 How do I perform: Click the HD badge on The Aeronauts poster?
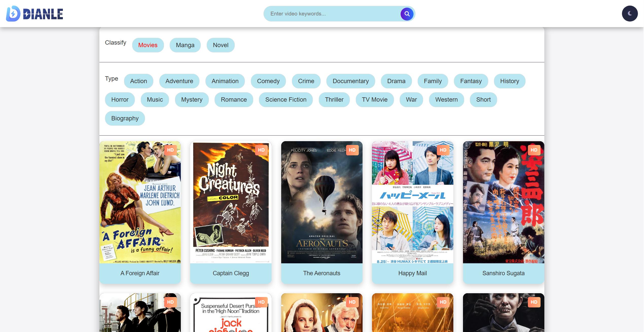click(352, 150)
